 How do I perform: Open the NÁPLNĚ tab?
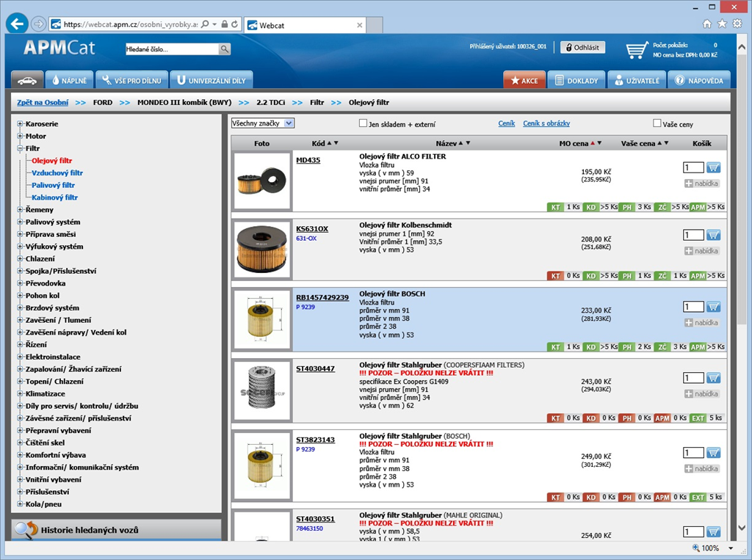click(69, 80)
